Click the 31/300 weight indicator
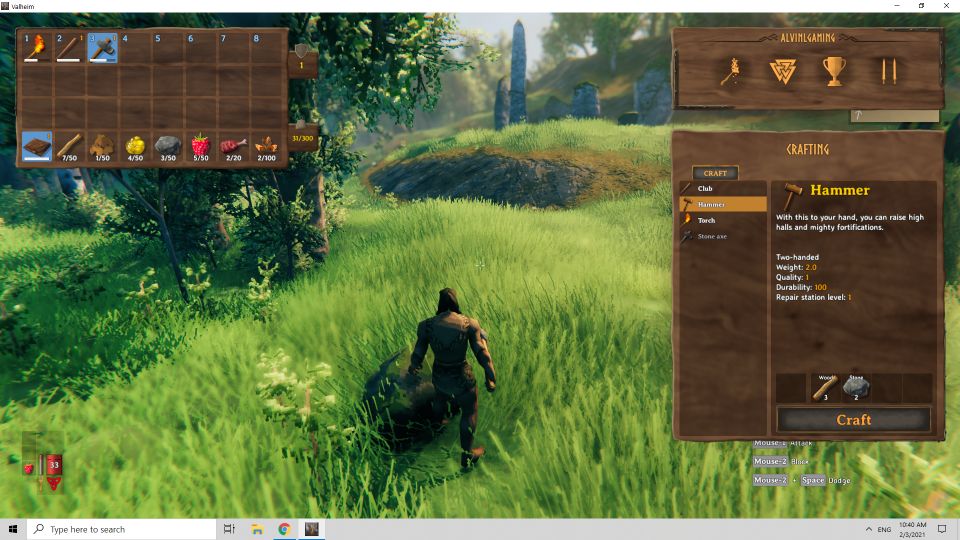The width and height of the screenshot is (960, 540). [x=302, y=135]
